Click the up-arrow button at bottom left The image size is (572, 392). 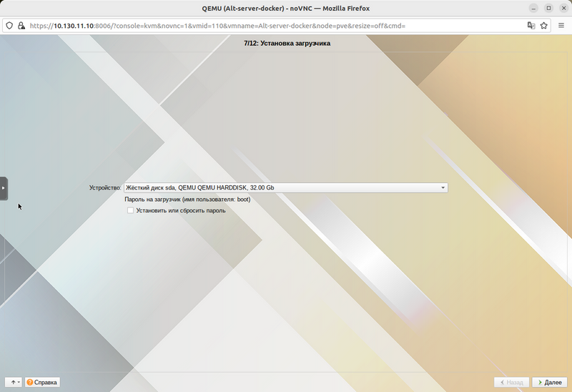14,382
